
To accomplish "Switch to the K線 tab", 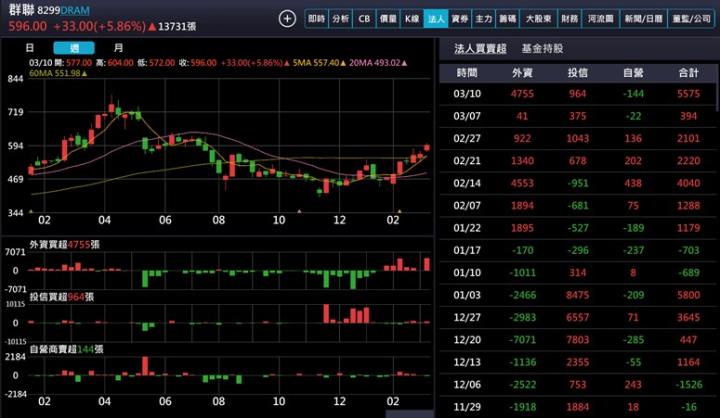I will coord(412,19).
